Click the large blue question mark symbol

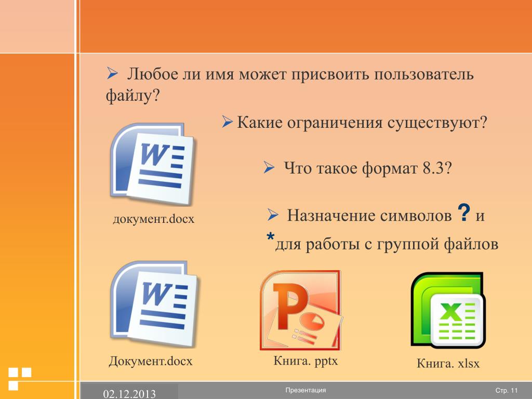pyautogui.click(x=464, y=212)
